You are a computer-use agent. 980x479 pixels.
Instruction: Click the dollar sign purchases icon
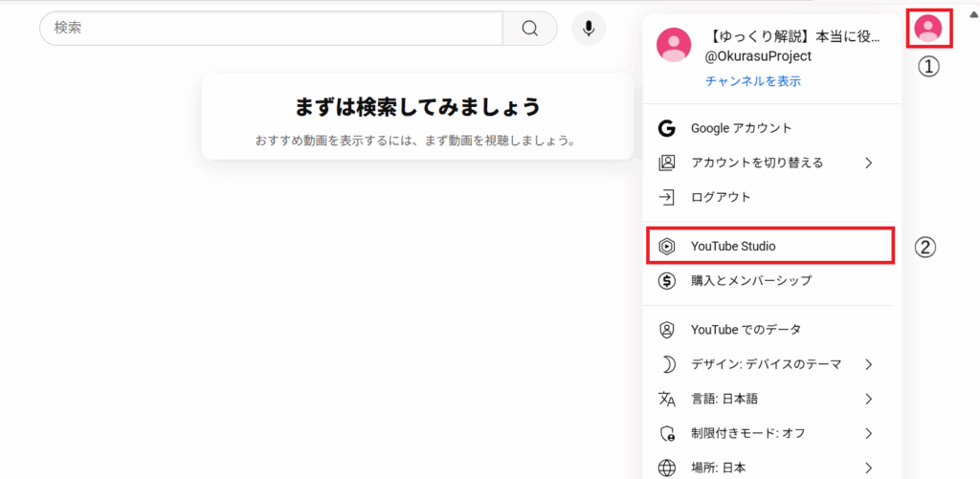(x=667, y=281)
